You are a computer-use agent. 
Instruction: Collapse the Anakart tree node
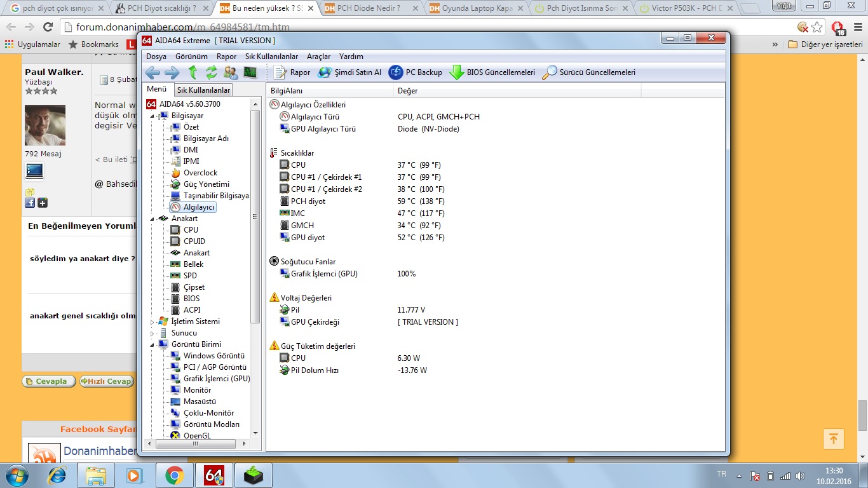coord(153,219)
